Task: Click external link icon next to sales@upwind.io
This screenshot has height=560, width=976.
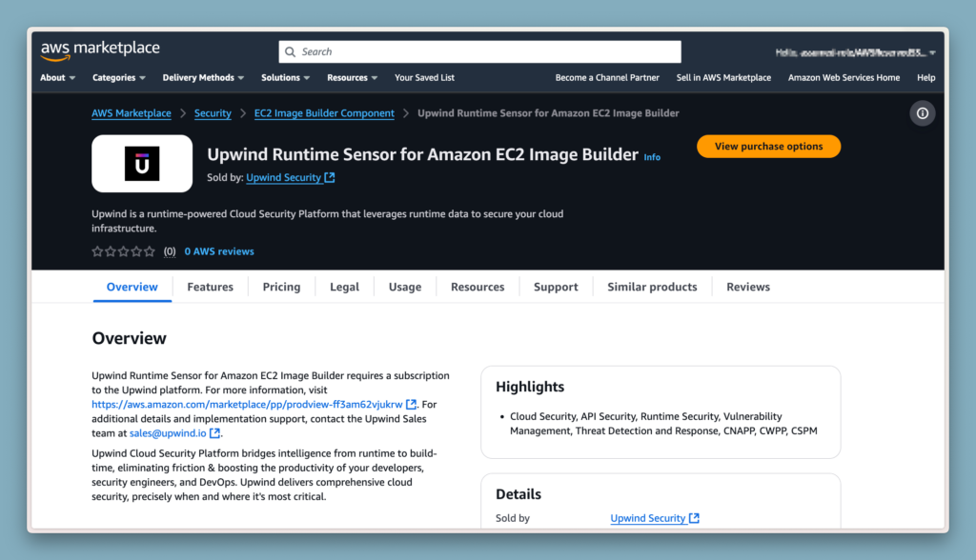Action: point(213,432)
